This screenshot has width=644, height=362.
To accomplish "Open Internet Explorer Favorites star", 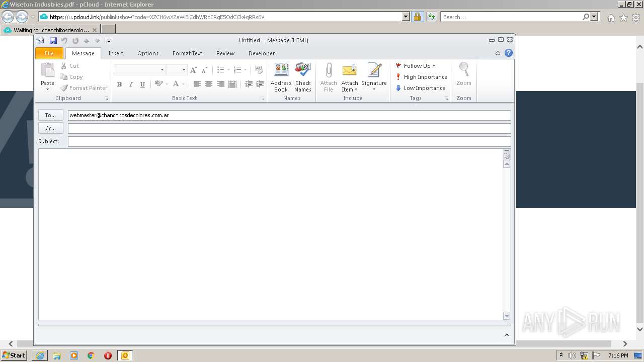I will (623, 18).
